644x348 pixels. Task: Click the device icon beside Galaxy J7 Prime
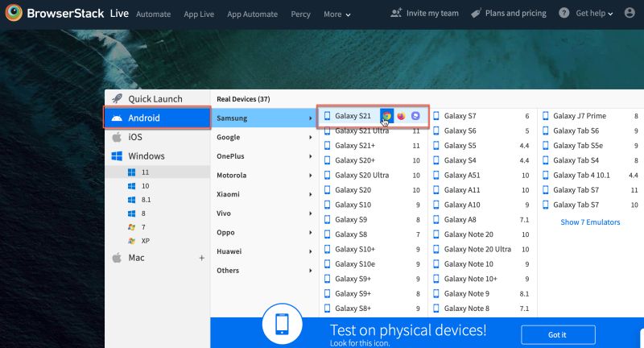click(x=546, y=116)
